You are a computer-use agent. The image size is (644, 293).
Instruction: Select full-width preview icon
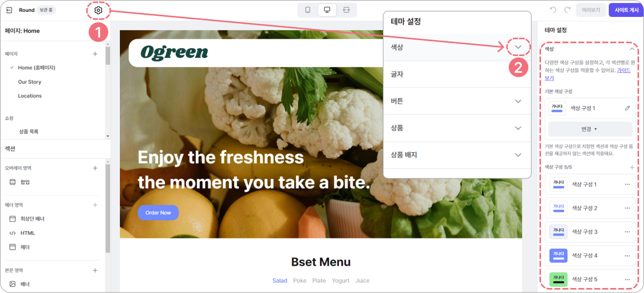click(x=346, y=10)
